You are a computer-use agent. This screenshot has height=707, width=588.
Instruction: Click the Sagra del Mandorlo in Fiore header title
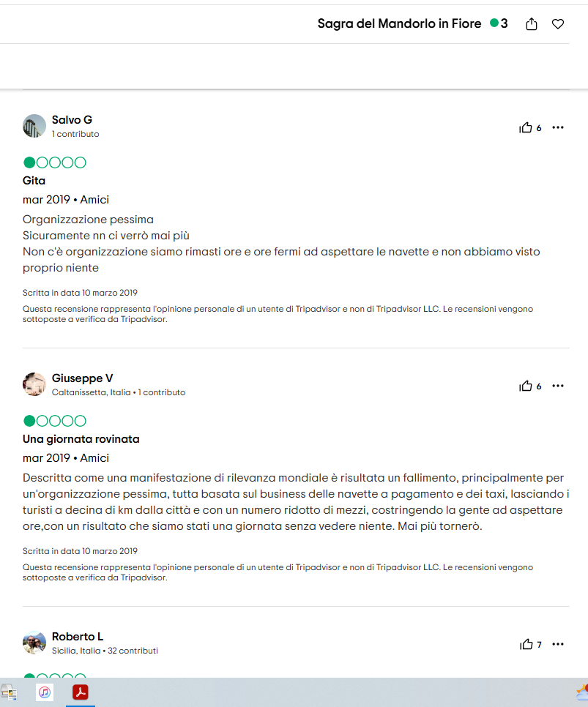(399, 24)
